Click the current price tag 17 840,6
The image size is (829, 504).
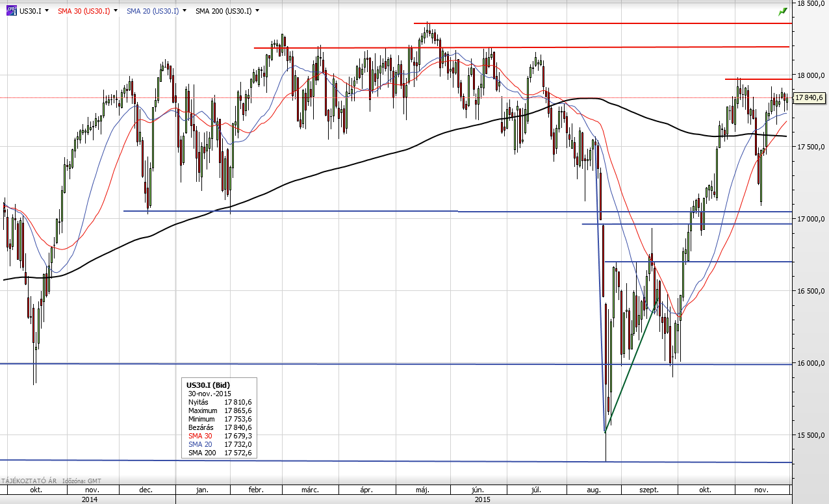[x=810, y=97]
